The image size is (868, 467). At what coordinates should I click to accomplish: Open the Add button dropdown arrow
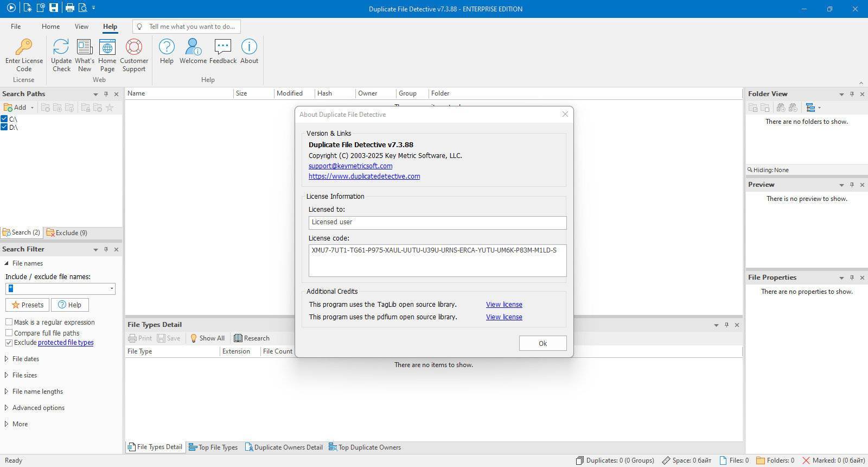[x=32, y=108]
